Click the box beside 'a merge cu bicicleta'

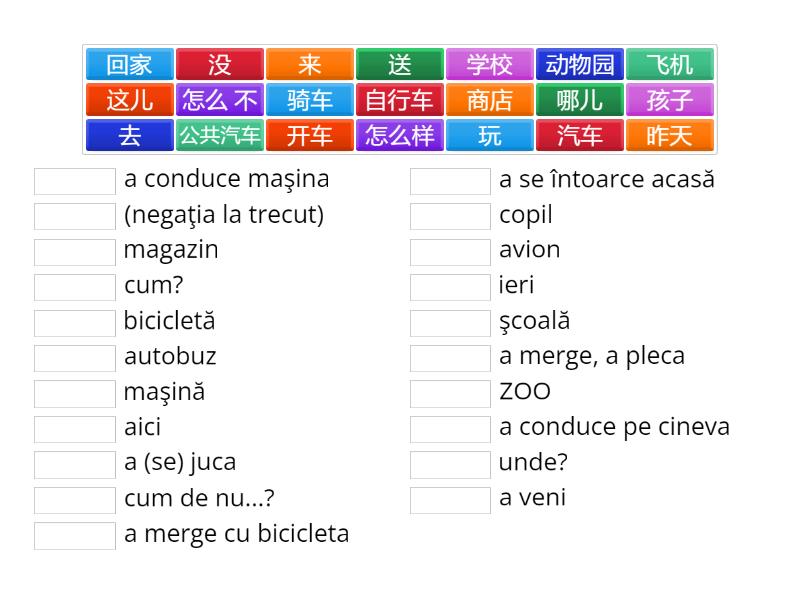click(75, 536)
